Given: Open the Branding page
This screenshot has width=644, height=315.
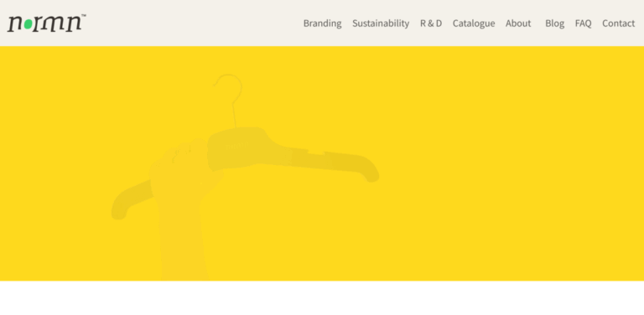Looking at the screenshot, I should coord(322,23).
